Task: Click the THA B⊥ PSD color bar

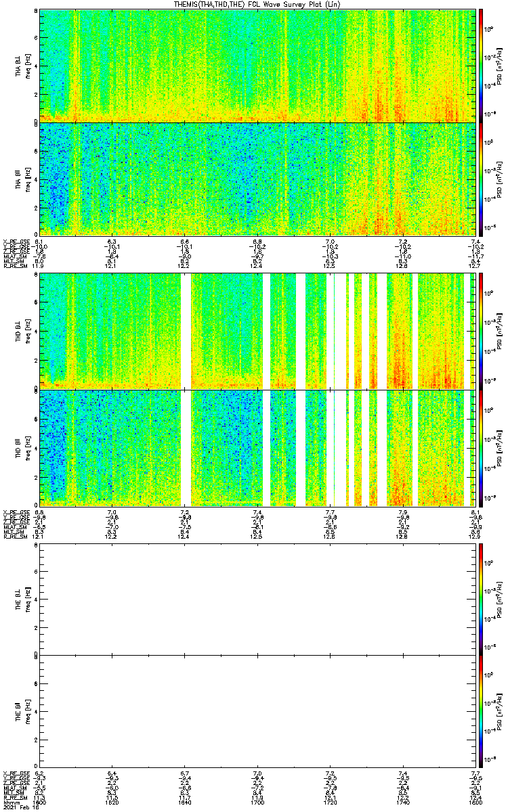Action: coord(481,66)
